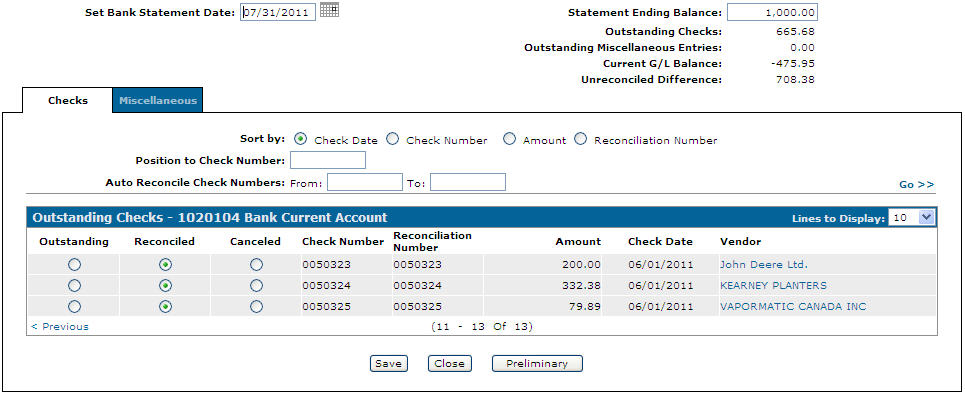
Task: Select the Current G/L Balance value -475.95
Action: (794, 63)
